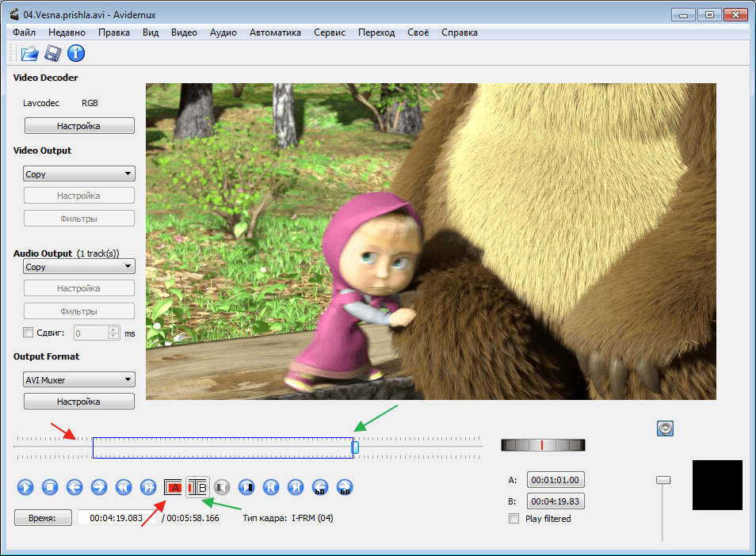Open the Аудио menu
The width and height of the screenshot is (756, 556).
tap(223, 32)
